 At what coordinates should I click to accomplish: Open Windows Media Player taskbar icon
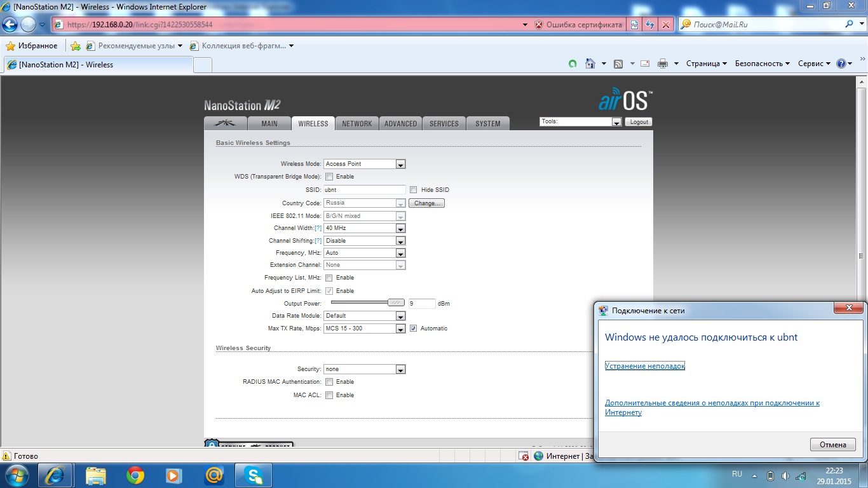click(x=173, y=475)
